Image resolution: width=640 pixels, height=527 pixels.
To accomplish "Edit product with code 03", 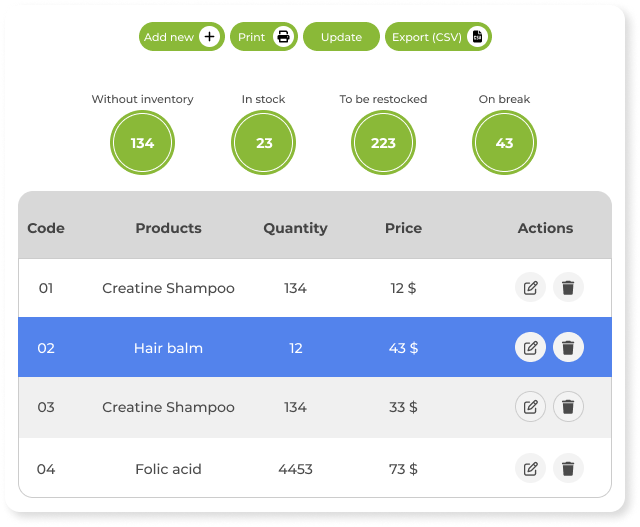I will coord(530,407).
